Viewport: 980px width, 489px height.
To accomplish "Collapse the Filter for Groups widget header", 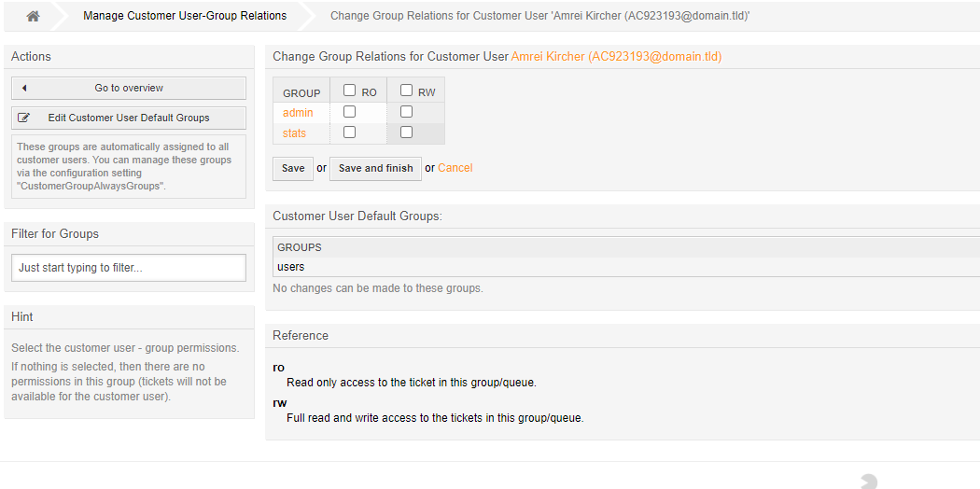I will click(x=129, y=234).
